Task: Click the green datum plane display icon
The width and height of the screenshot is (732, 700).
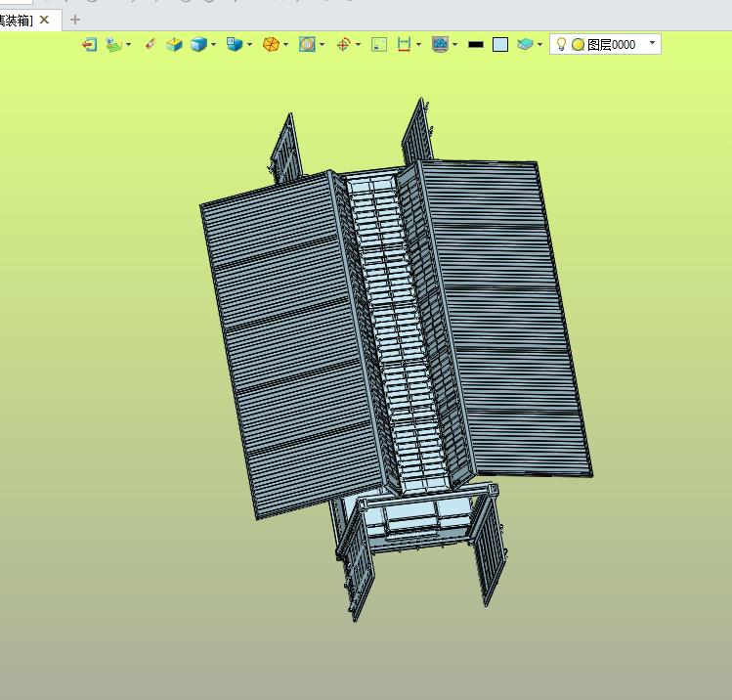Action: pyautogui.click(x=113, y=44)
